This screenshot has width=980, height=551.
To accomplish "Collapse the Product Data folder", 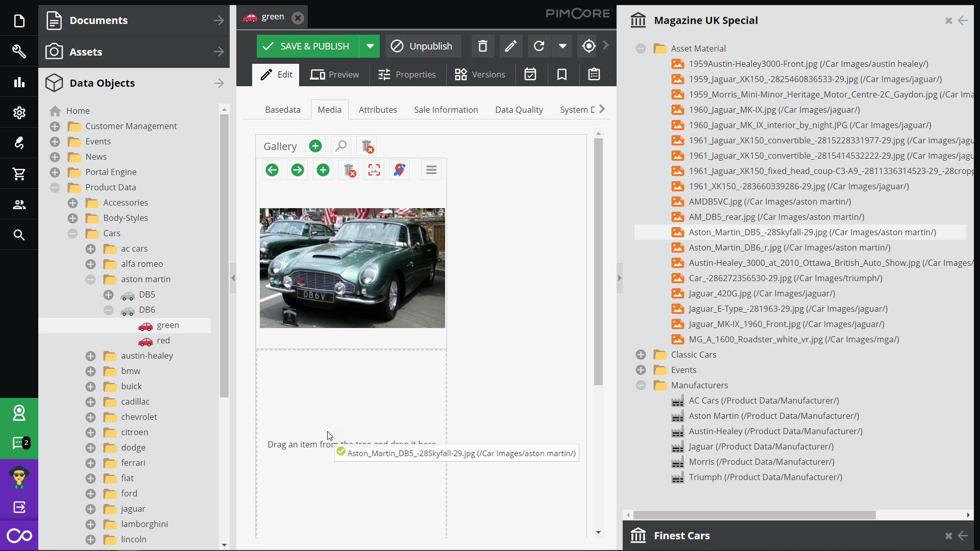I will click(55, 187).
